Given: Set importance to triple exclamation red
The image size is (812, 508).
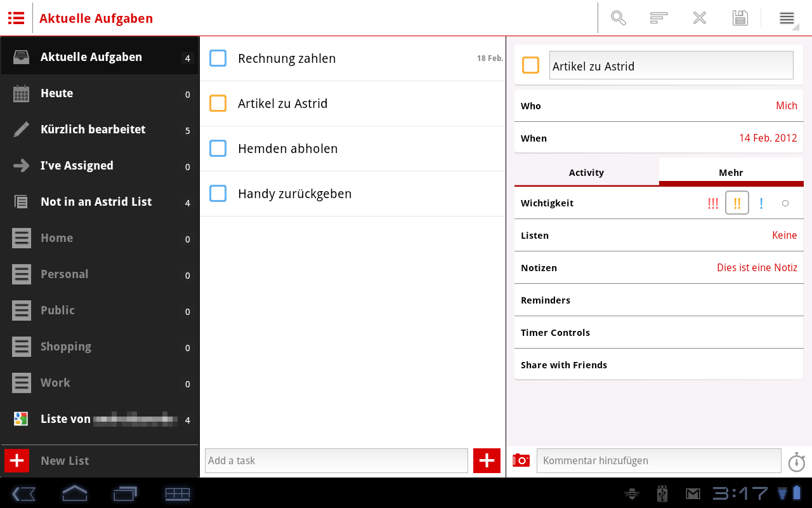Looking at the screenshot, I should tap(713, 203).
